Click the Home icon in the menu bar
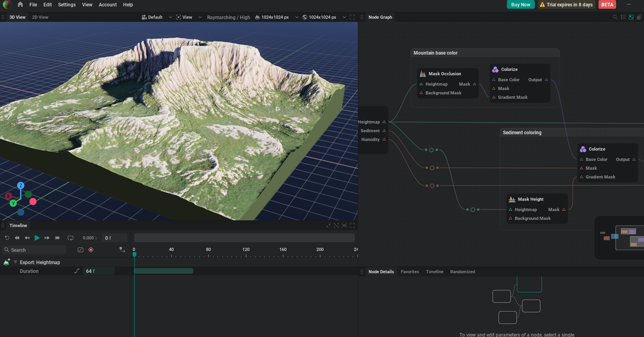 20,4
